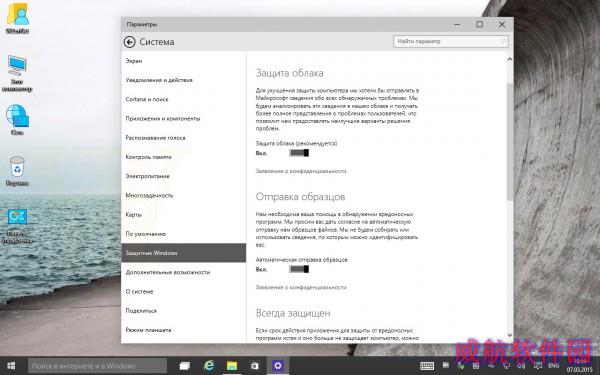
Task: Open privacy statement link under Защита облака
Action: 301,171
